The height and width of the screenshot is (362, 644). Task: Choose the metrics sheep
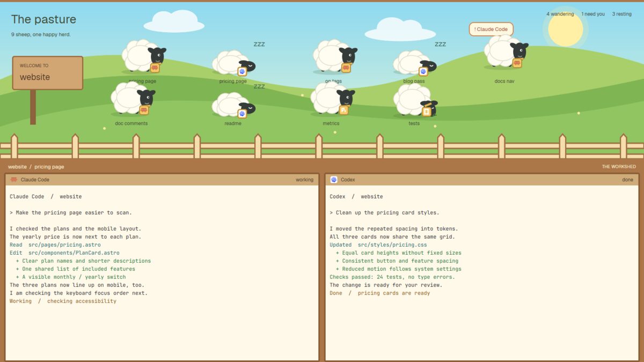[332, 99]
